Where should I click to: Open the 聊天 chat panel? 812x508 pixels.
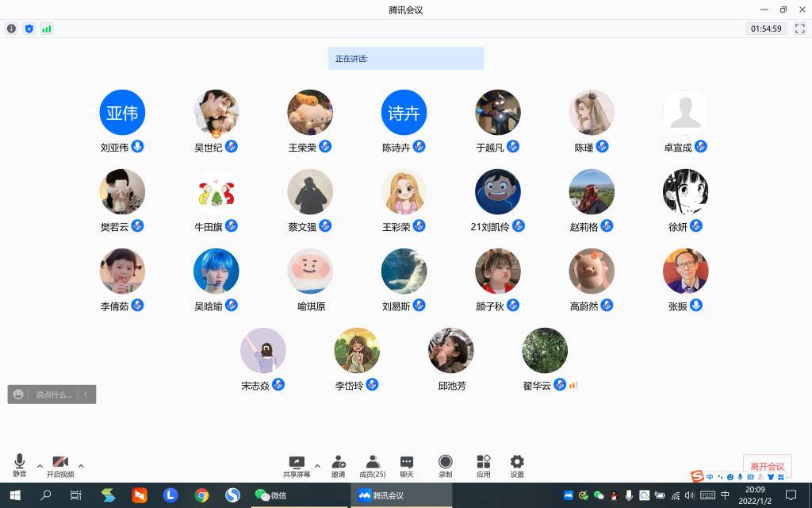tap(407, 466)
